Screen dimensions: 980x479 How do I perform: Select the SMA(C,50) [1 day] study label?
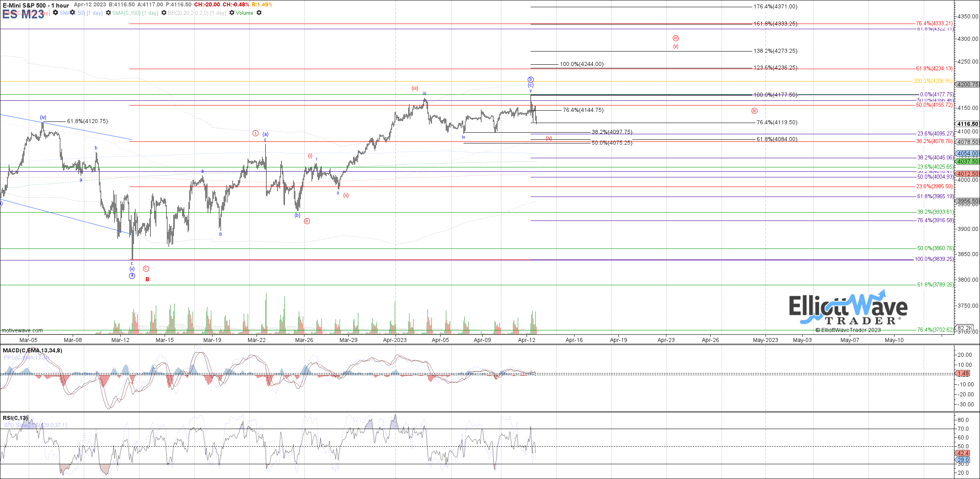pos(81,13)
